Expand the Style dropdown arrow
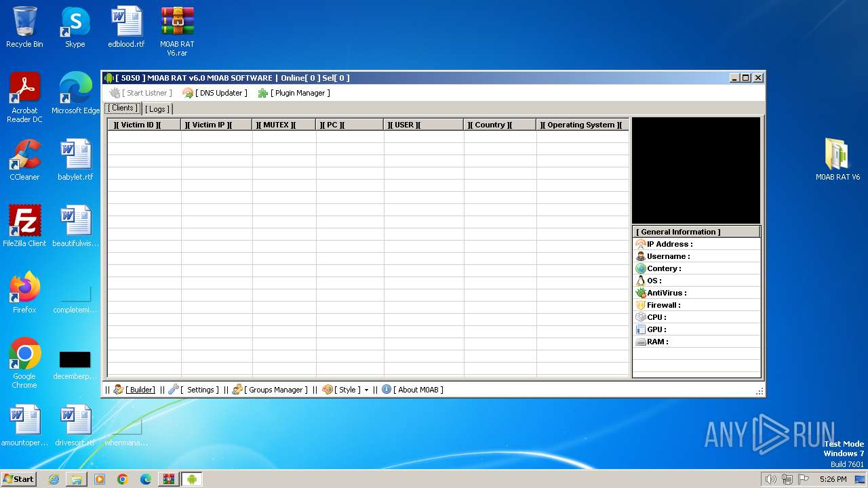This screenshot has width=868, height=488. click(x=366, y=390)
